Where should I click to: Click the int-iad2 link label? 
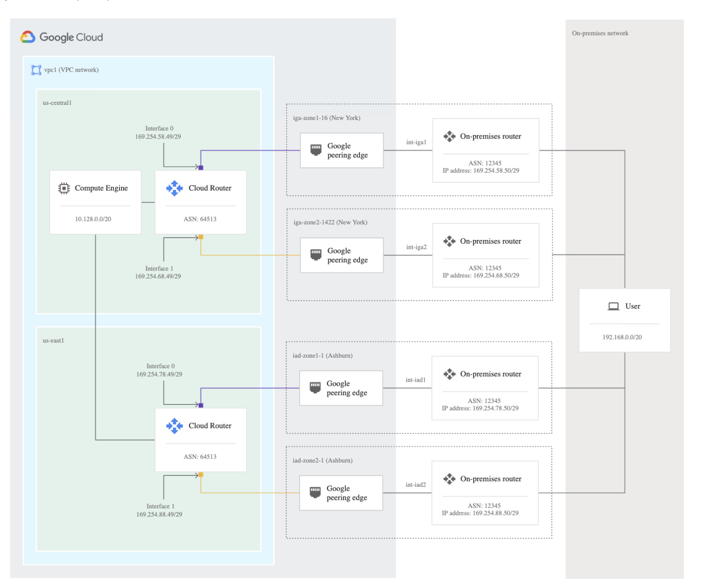tap(416, 485)
